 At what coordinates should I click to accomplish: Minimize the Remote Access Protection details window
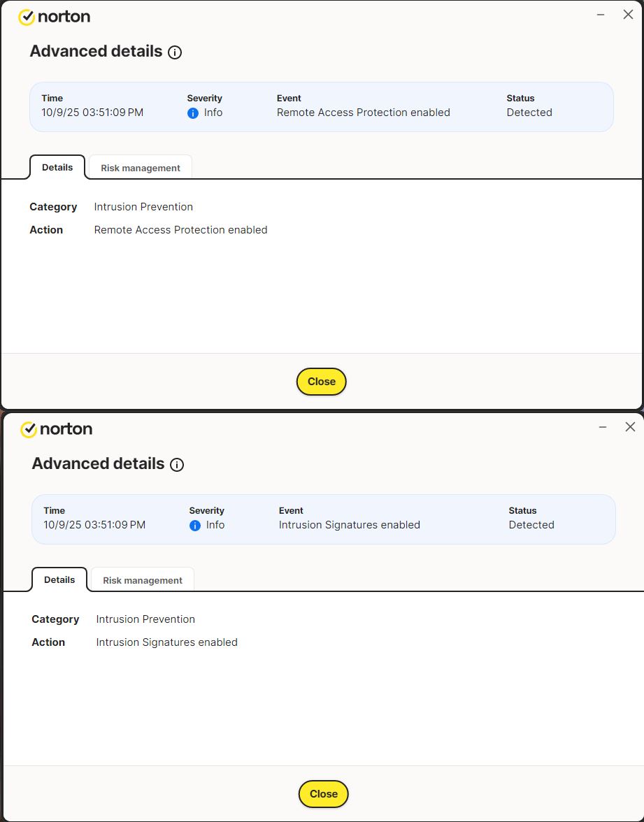(600, 15)
